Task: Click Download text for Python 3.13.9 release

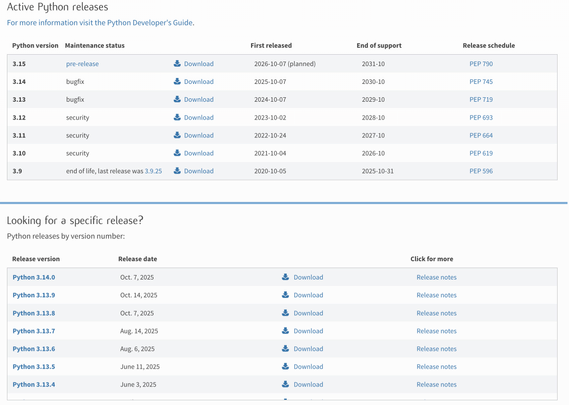Action: coord(308,295)
